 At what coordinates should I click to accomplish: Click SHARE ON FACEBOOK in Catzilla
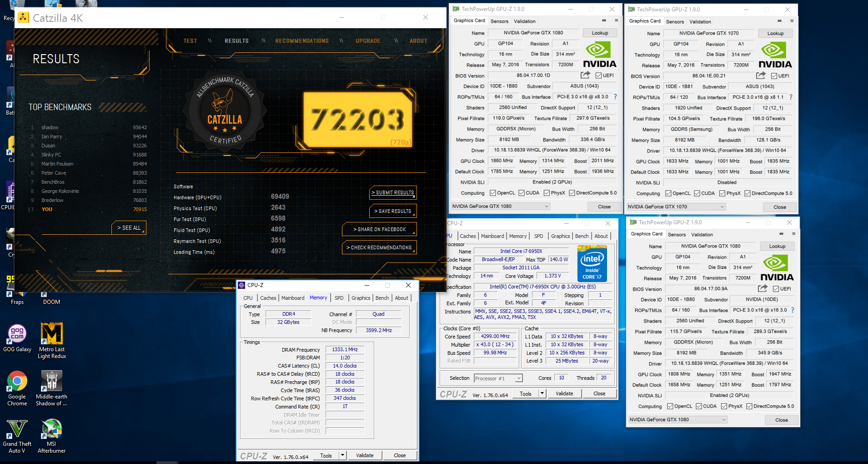379,229
